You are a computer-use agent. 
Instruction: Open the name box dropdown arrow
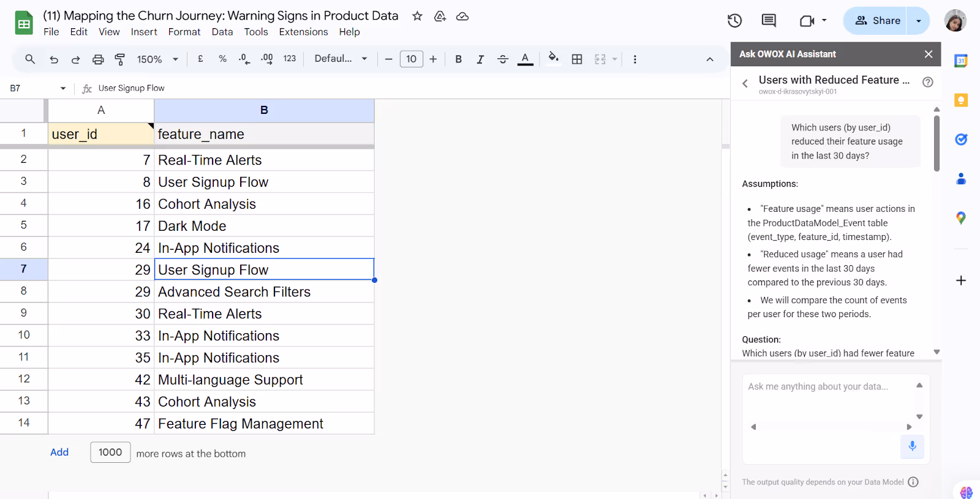point(62,88)
